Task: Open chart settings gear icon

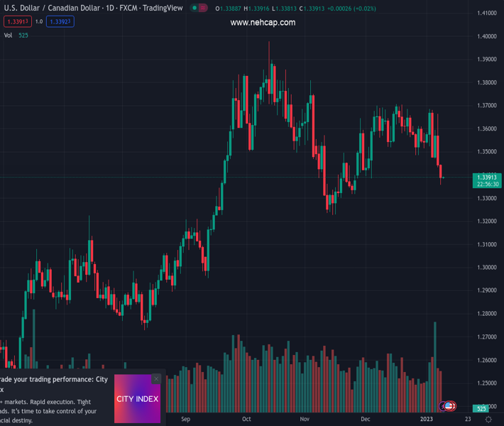Action: coord(488,420)
